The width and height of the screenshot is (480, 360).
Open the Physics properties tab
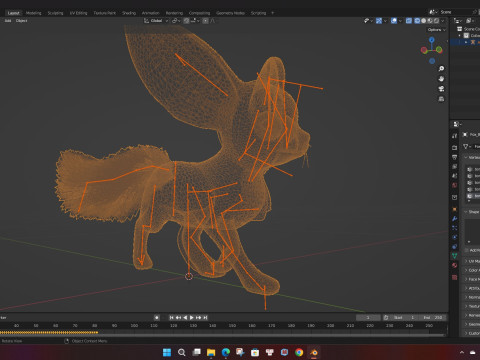coord(454,237)
